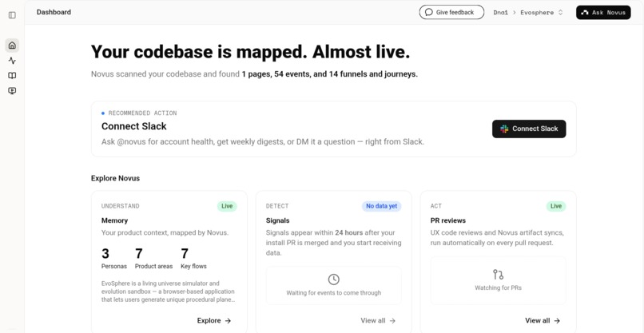The image size is (644, 333).
Task: Click the Give feedback button
Action: coord(451,12)
